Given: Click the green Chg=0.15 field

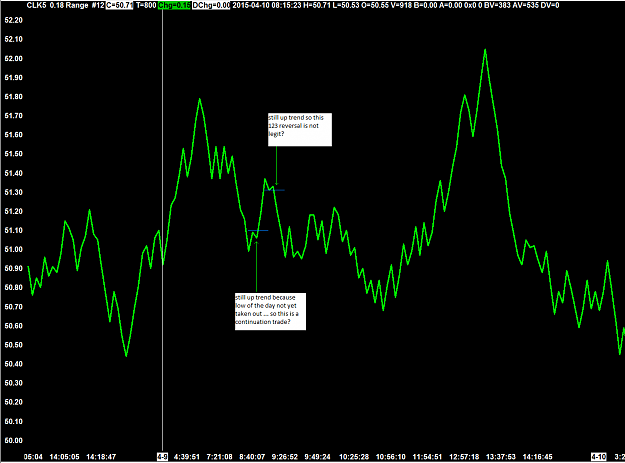Looking at the screenshot, I should (x=174, y=5).
